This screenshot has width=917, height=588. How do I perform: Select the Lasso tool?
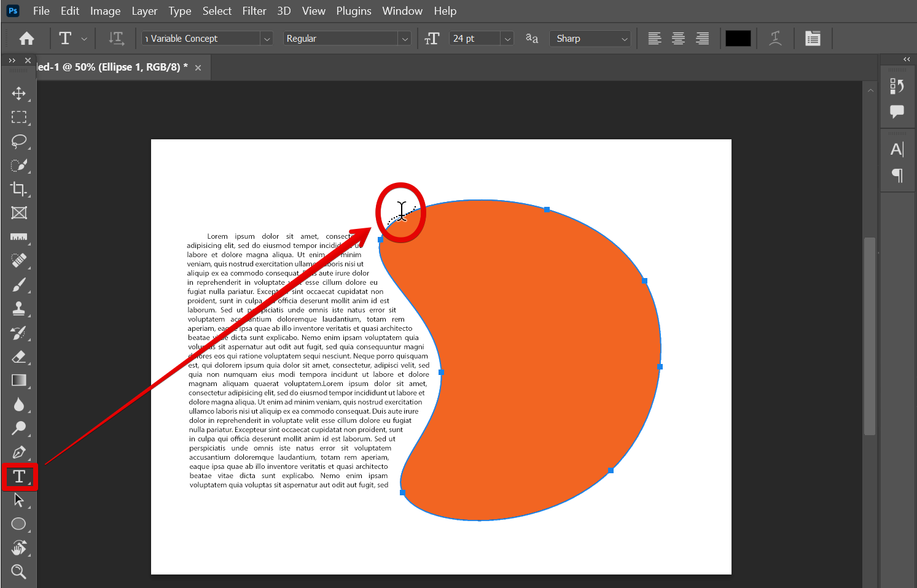[18, 141]
